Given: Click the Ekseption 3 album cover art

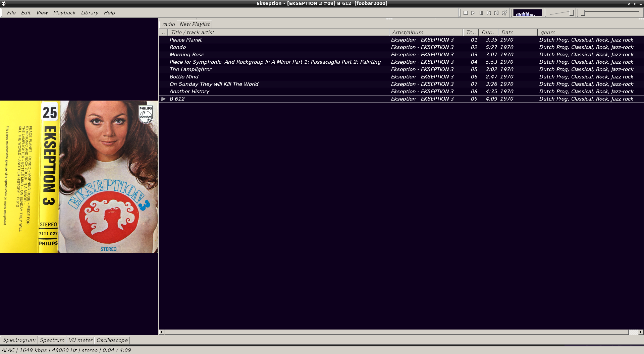Looking at the screenshot, I should point(79,177).
